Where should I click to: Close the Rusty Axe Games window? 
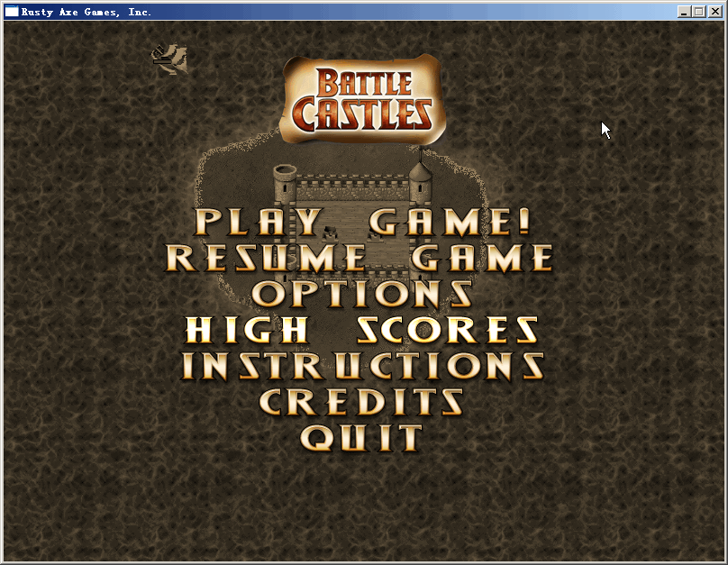pyautogui.click(x=714, y=12)
